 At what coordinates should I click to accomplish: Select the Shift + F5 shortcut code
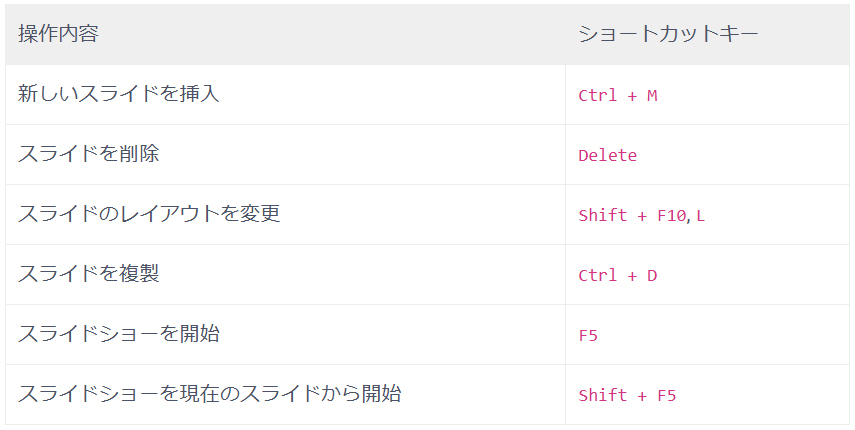click(x=627, y=396)
